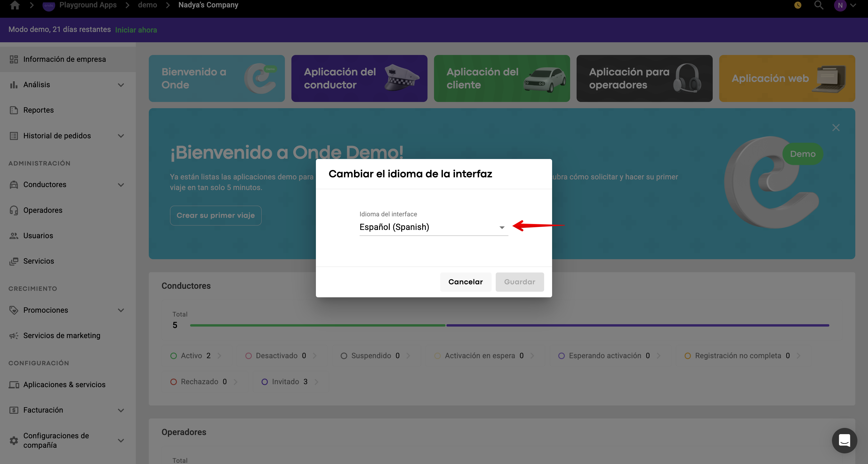Open the chat support bubble icon
868x464 pixels.
[x=844, y=440]
